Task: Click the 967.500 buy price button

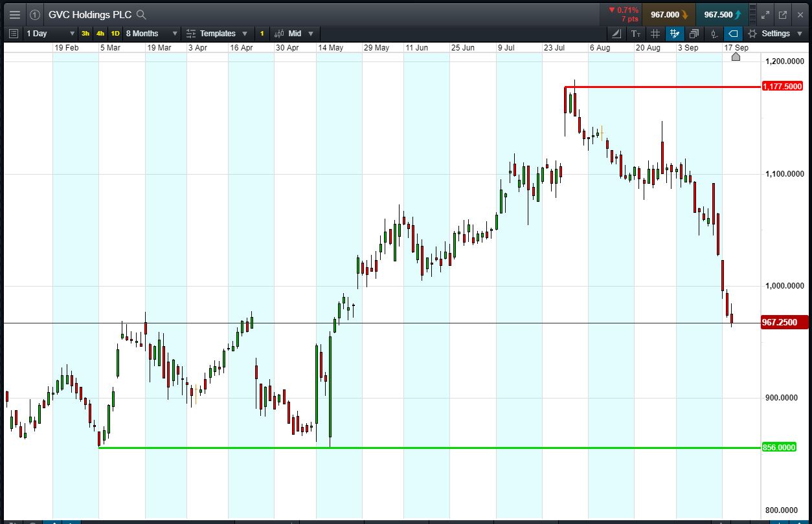Action: 723,15
